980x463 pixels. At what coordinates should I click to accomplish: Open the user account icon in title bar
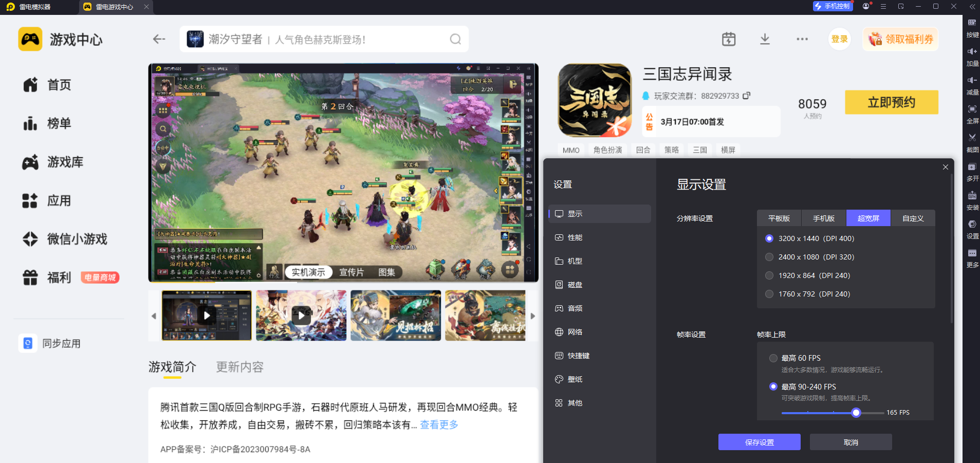[866, 6]
